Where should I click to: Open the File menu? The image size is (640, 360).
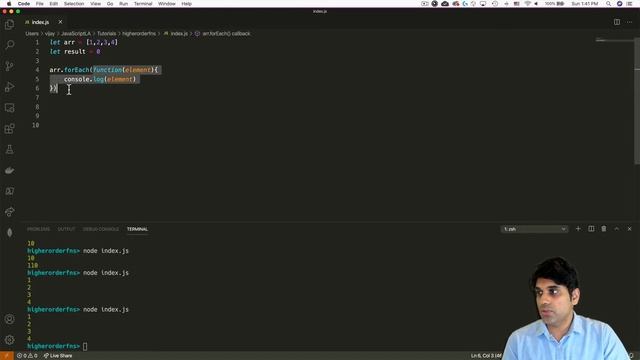(40, 4)
